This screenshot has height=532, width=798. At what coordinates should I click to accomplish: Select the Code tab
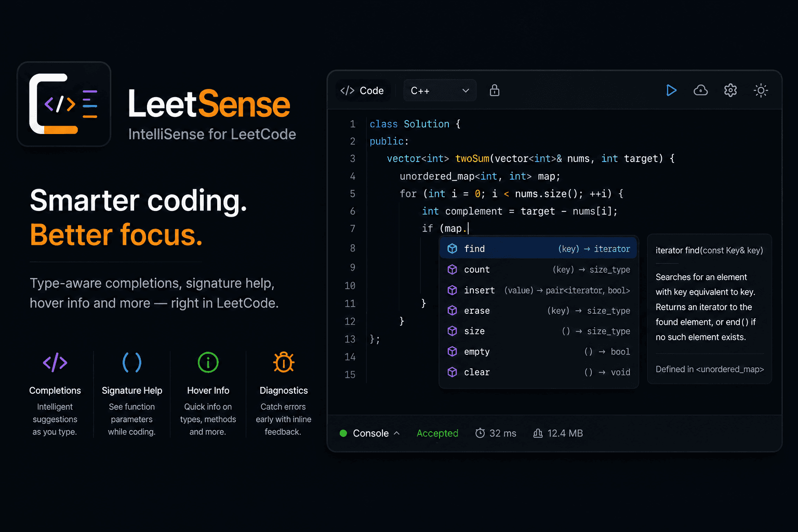(x=362, y=90)
